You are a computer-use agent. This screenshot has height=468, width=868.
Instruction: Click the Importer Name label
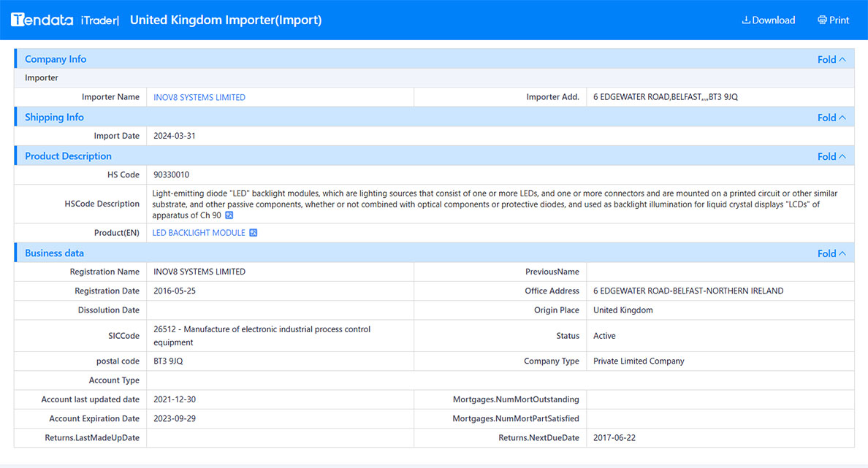(111, 97)
